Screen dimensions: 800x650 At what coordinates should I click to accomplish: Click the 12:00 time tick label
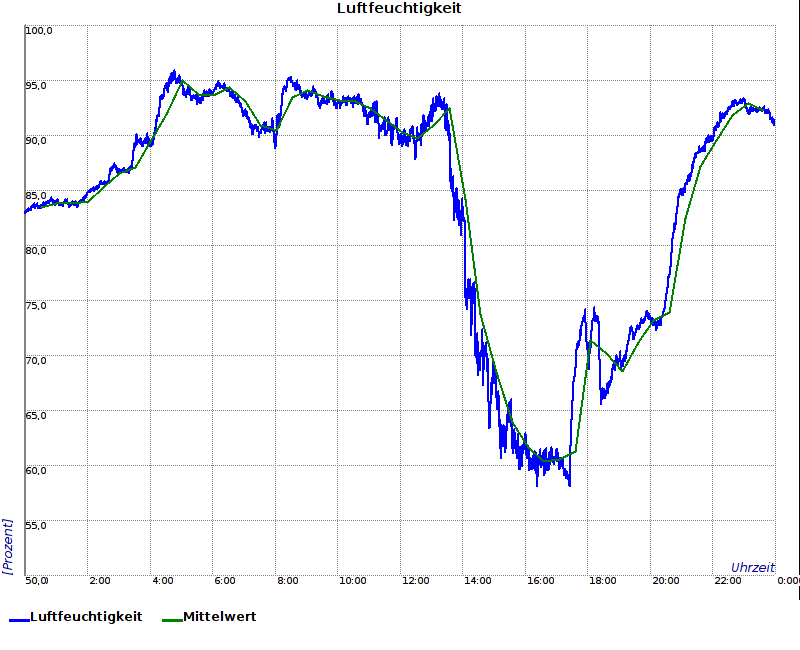[415, 581]
